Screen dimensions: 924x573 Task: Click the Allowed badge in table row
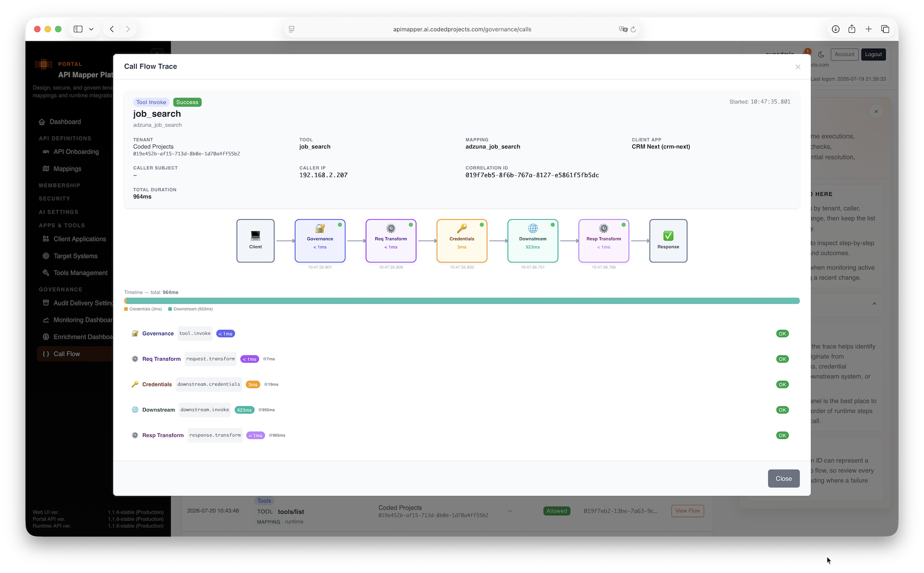tap(556, 511)
